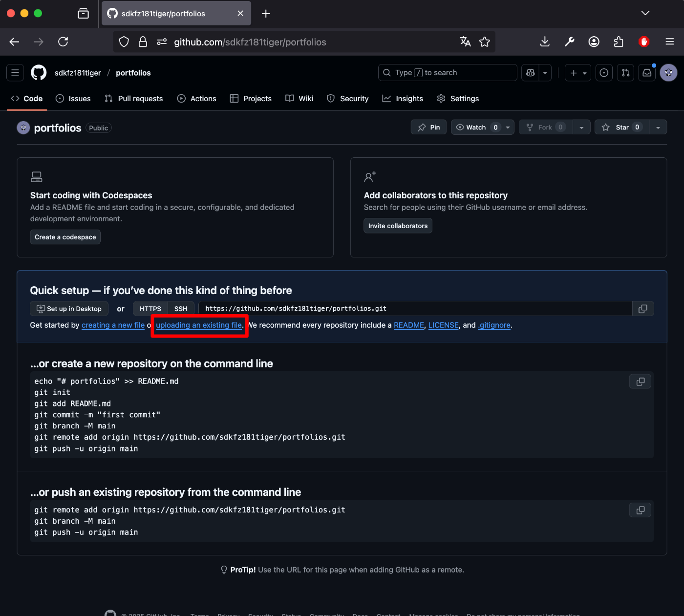Go to GitHub homepage via Octocat logo
This screenshot has width=684, height=616.
click(39, 73)
